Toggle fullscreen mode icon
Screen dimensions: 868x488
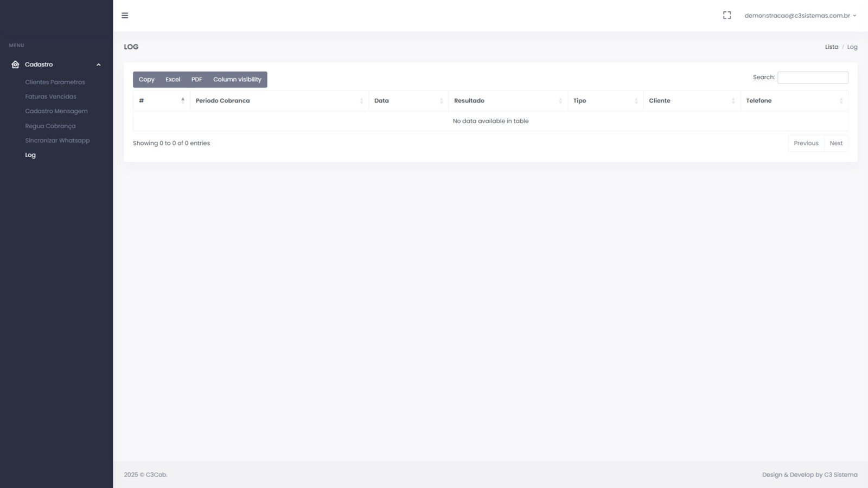[727, 16]
